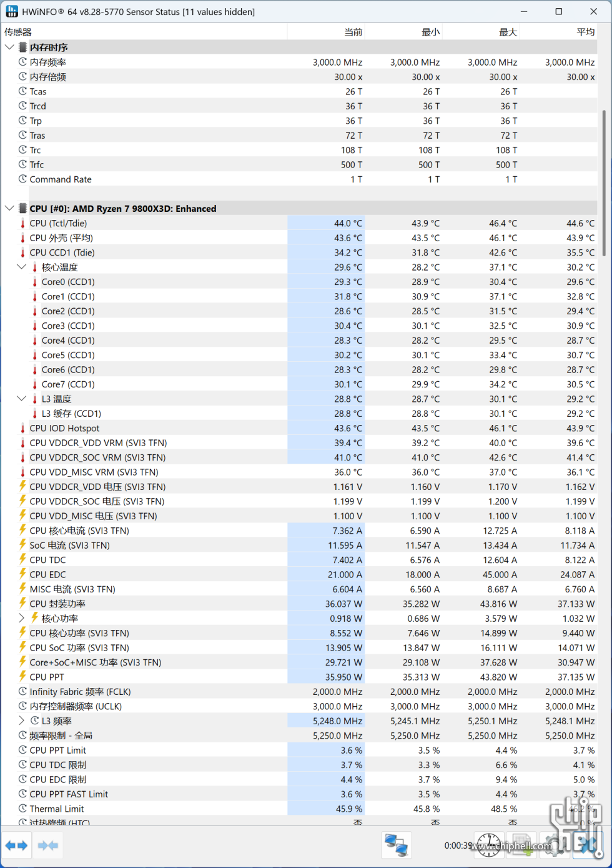The height and width of the screenshot is (868, 612).
Task: Click the expand-columns blue arrows button
Action: click(x=16, y=846)
